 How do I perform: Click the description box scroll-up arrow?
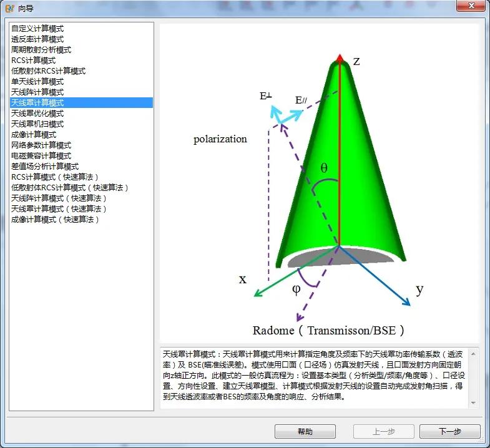point(473,354)
